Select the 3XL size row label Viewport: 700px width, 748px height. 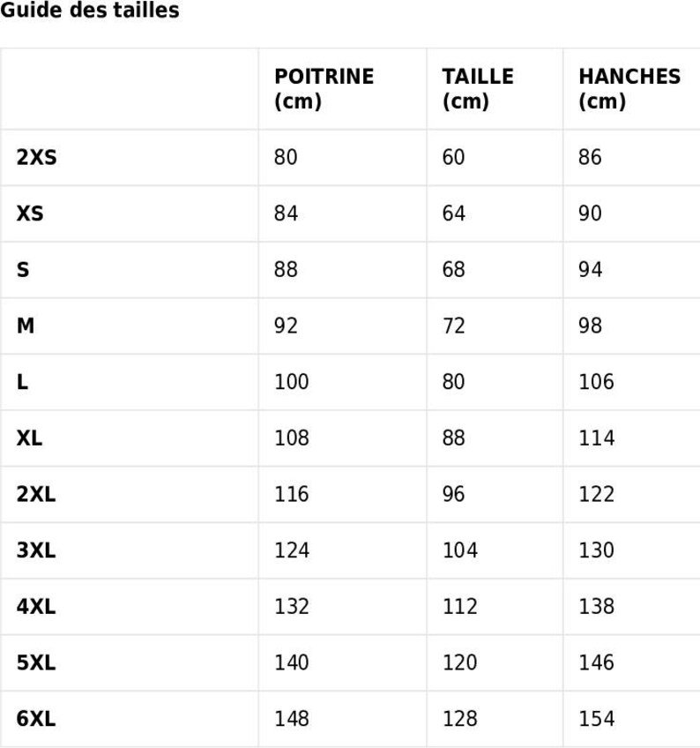[x=36, y=551]
